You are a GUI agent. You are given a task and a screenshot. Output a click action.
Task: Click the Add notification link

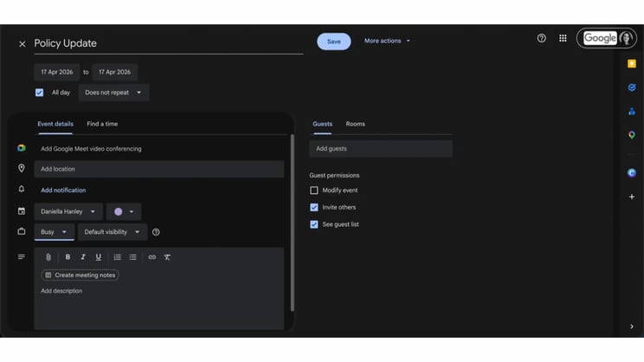coord(63,191)
